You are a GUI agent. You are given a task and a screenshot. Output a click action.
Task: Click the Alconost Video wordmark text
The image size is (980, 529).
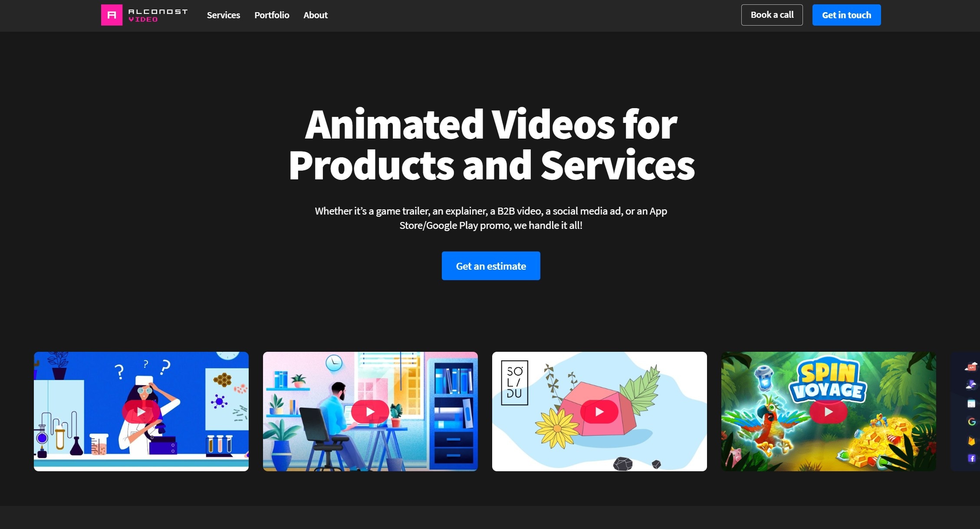[x=158, y=15]
